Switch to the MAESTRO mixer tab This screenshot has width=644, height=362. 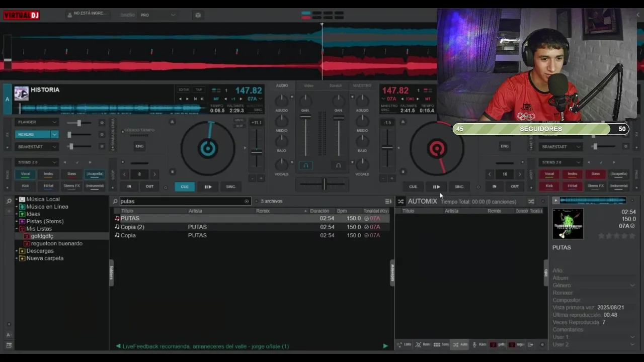[x=362, y=85]
